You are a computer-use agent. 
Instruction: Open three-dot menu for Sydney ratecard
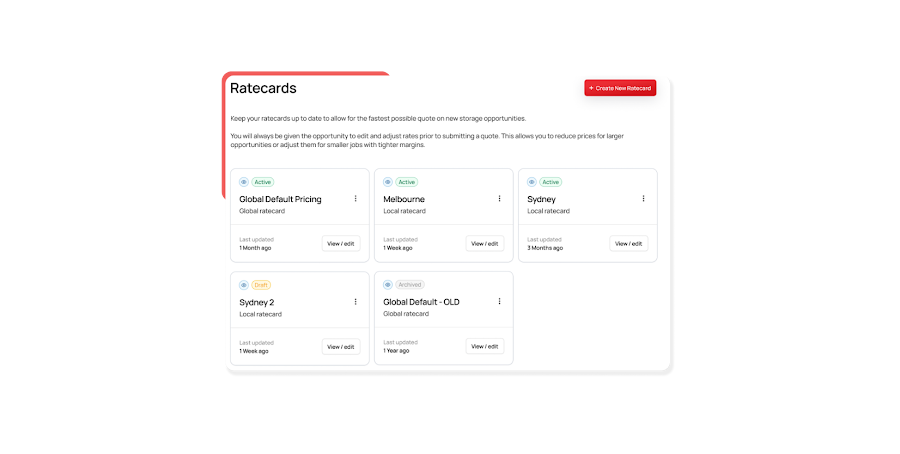[643, 199]
